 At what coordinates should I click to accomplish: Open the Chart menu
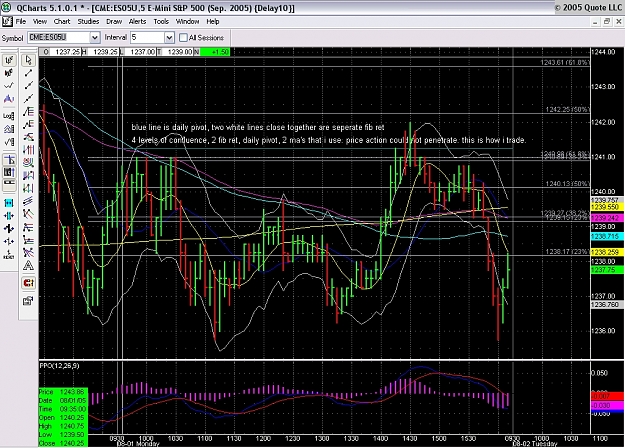point(62,22)
